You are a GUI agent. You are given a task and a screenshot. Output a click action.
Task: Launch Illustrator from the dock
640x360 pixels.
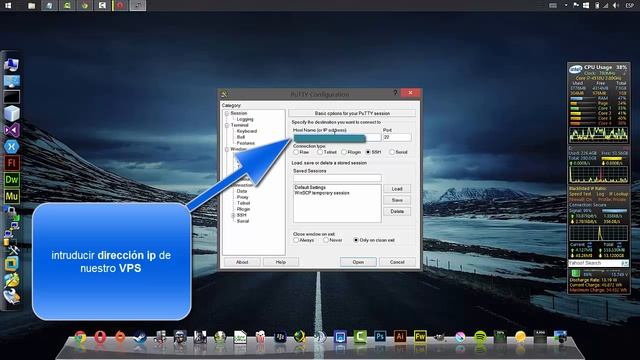[400, 337]
